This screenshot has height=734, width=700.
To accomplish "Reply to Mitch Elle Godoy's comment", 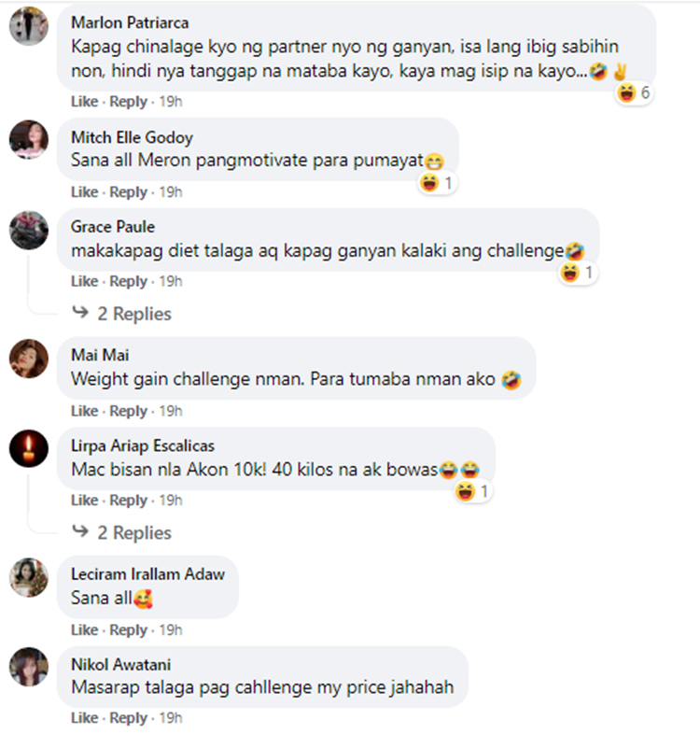I will [x=128, y=192].
